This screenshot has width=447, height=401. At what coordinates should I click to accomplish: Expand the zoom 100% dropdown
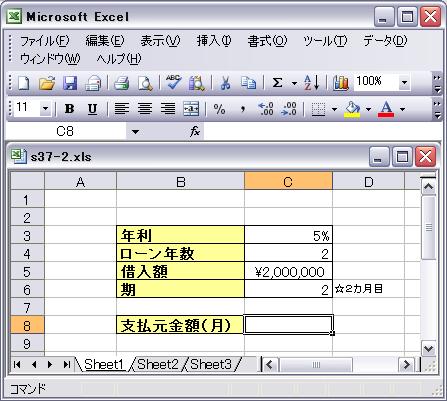click(x=404, y=82)
